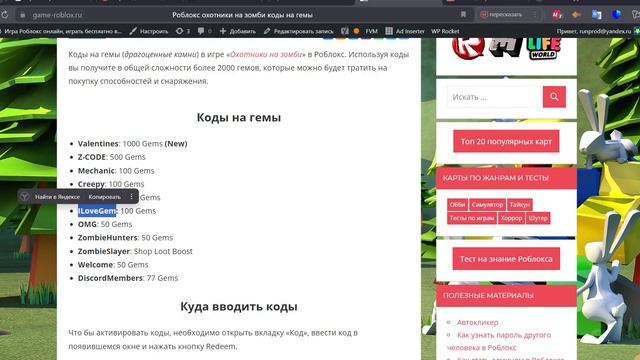Open the 'Автокликер' link
640x360 pixels.
pyautogui.click(x=478, y=322)
